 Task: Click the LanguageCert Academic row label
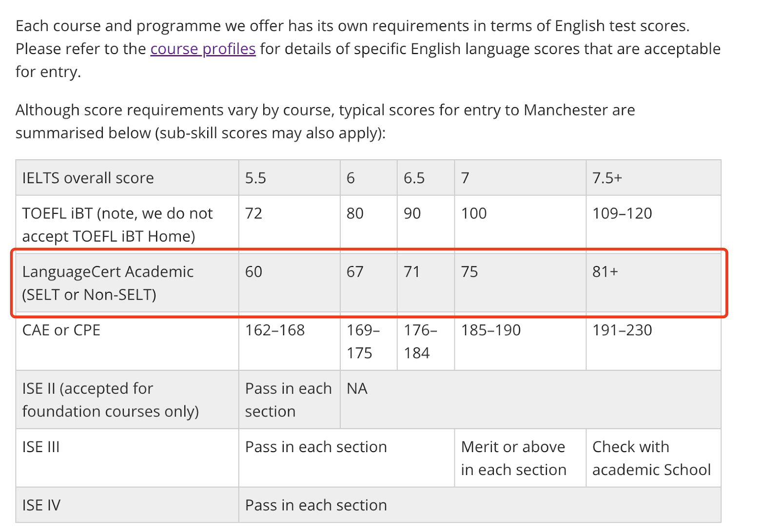pos(127,283)
